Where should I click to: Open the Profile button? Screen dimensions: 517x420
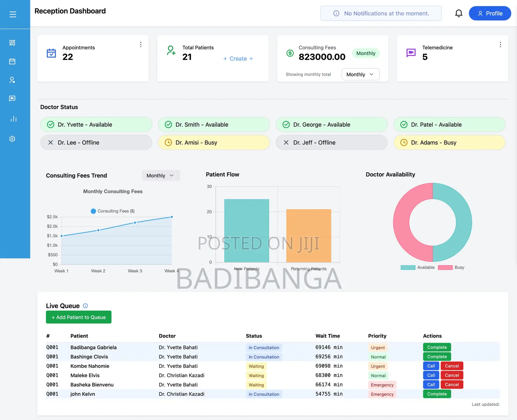click(x=490, y=13)
